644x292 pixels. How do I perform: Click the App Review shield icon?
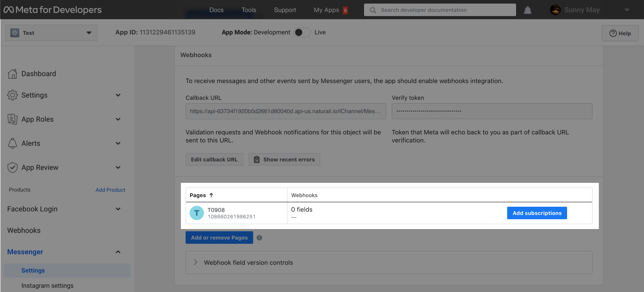[x=13, y=167]
